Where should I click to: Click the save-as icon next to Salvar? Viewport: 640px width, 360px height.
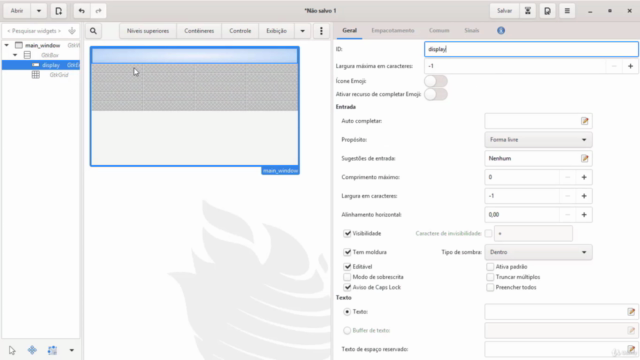pyautogui.click(x=547, y=11)
